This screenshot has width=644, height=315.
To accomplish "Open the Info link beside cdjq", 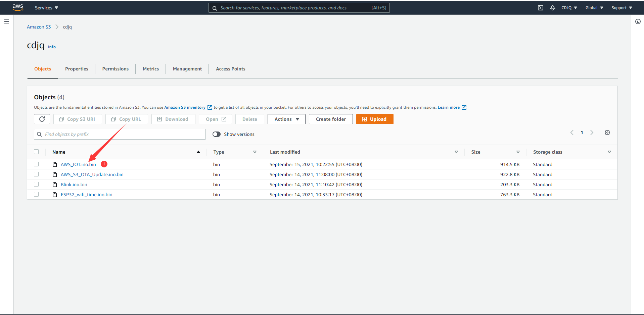I will [52, 47].
